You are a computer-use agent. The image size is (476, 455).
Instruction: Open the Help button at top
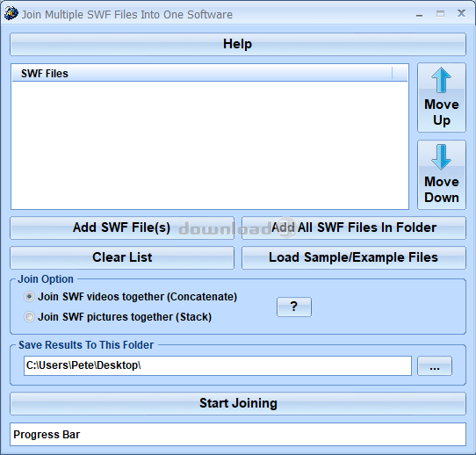238,44
